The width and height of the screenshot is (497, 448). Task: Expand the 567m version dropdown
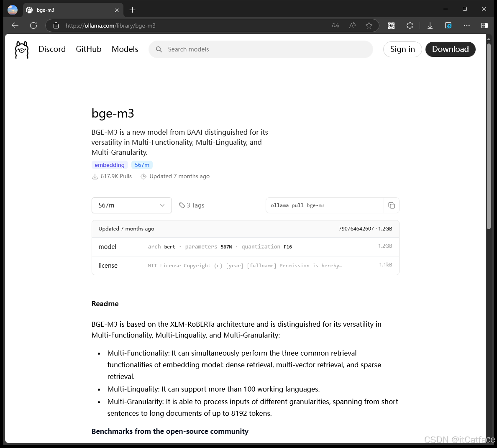coord(131,206)
